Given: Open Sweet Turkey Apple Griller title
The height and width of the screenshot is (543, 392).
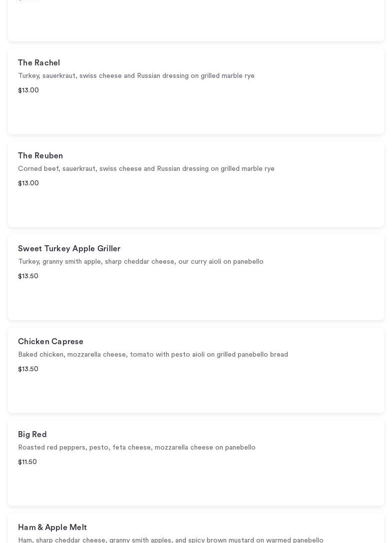Looking at the screenshot, I should tap(69, 249).
